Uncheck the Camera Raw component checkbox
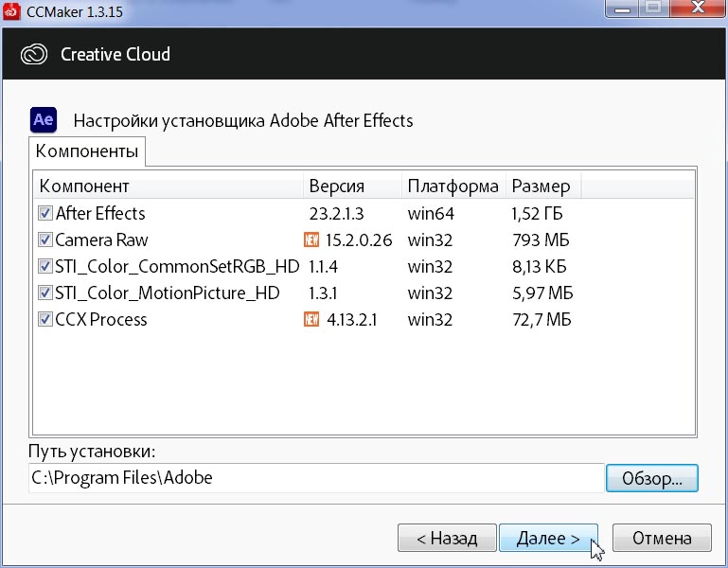 pyautogui.click(x=45, y=240)
